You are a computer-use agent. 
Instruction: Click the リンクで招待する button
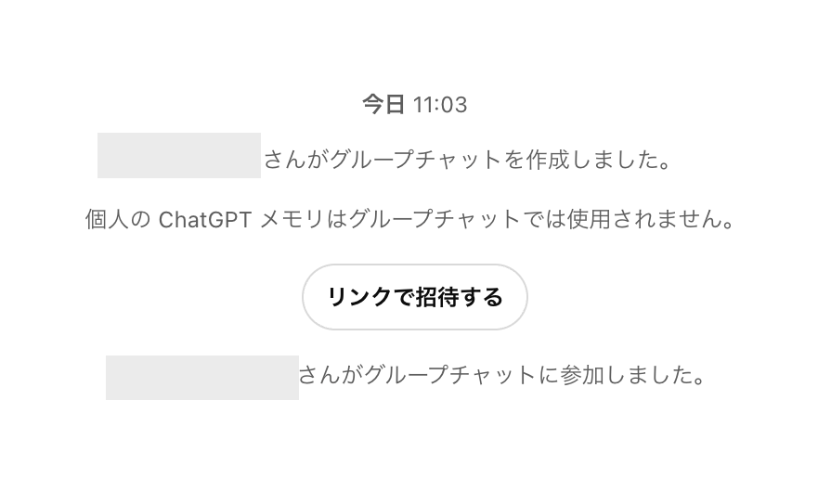pyautogui.click(x=415, y=297)
